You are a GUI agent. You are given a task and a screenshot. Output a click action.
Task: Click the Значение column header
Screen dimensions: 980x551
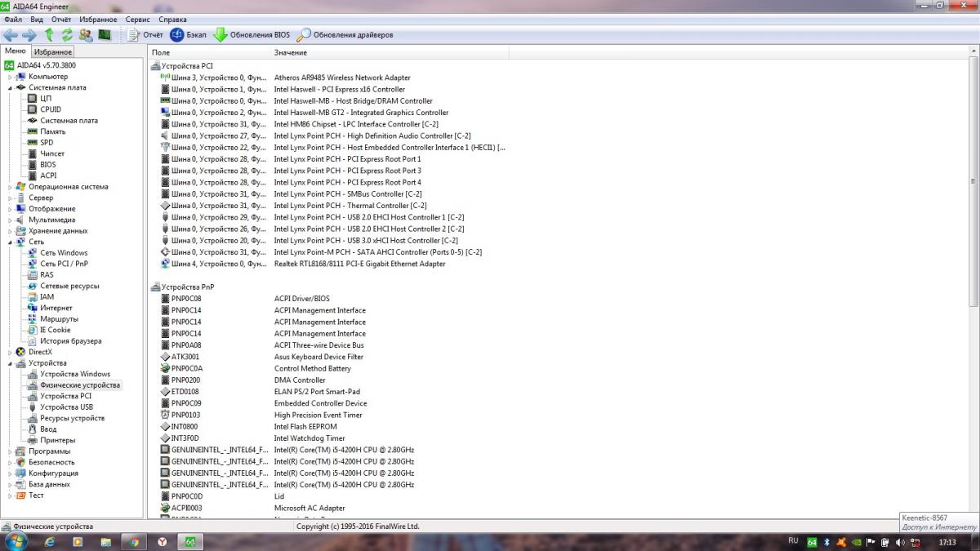[390, 52]
